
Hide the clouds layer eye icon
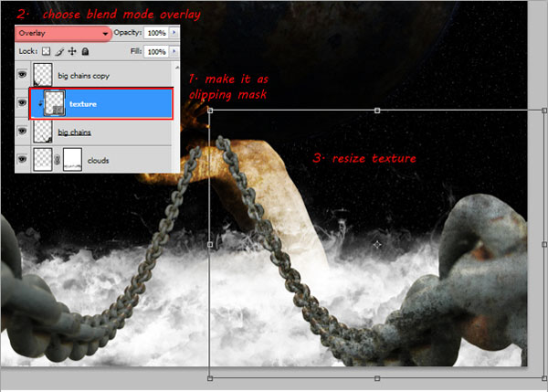point(22,159)
